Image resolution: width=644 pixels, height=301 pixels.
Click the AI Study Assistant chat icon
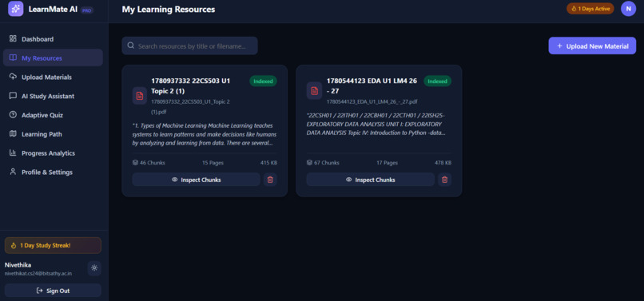click(x=13, y=96)
